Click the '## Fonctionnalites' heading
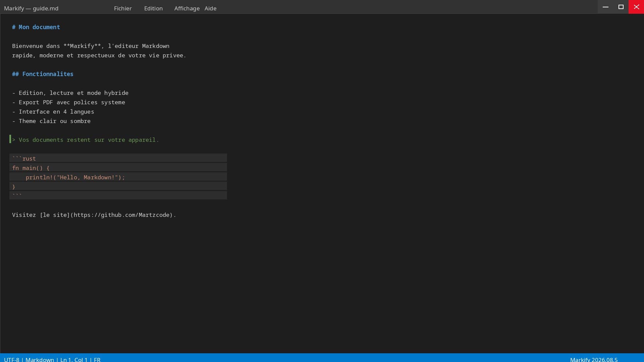The image size is (644, 362). [x=43, y=74]
